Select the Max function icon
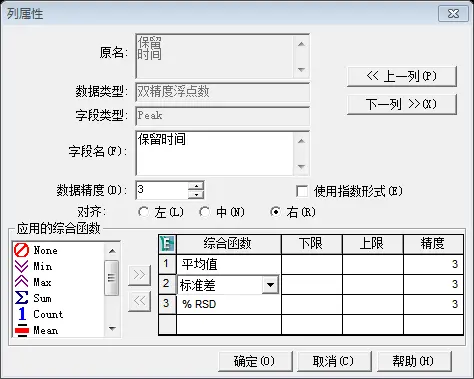 tap(21, 282)
